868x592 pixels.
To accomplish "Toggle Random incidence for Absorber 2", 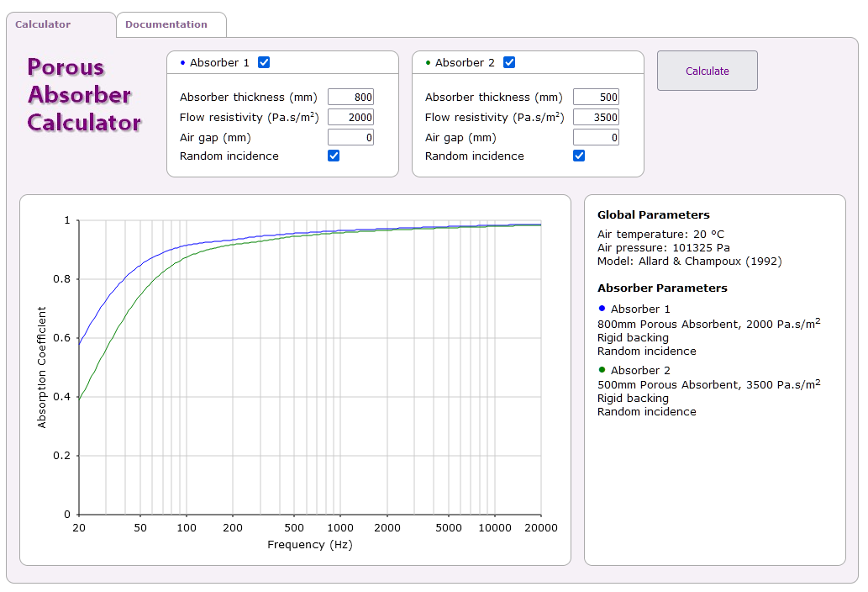I will [579, 156].
